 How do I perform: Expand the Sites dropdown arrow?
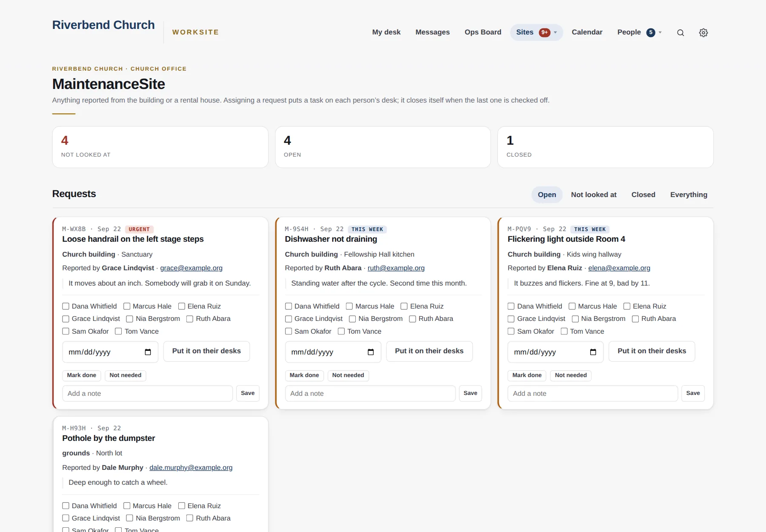coord(555,32)
